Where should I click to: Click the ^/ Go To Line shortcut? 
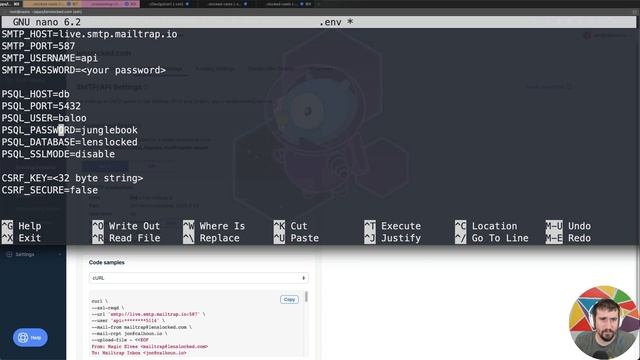(x=492, y=238)
